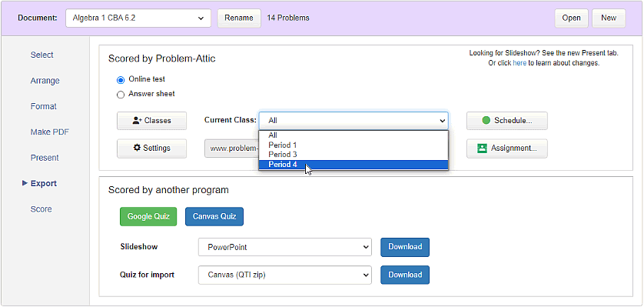This screenshot has width=644, height=307.
Task: Click the www.problem URL field
Action: pos(231,148)
